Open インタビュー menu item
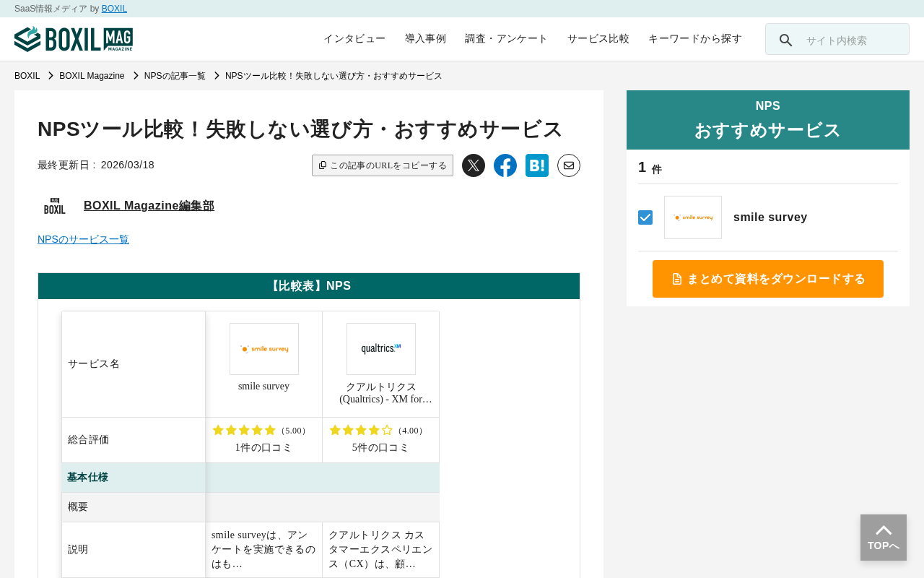Image resolution: width=924 pixels, height=578 pixels. click(x=354, y=39)
